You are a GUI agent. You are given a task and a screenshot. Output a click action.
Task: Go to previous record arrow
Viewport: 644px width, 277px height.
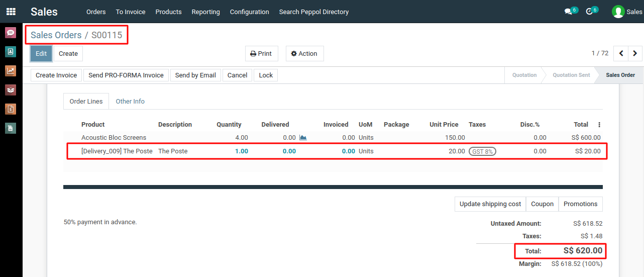pyautogui.click(x=621, y=53)
